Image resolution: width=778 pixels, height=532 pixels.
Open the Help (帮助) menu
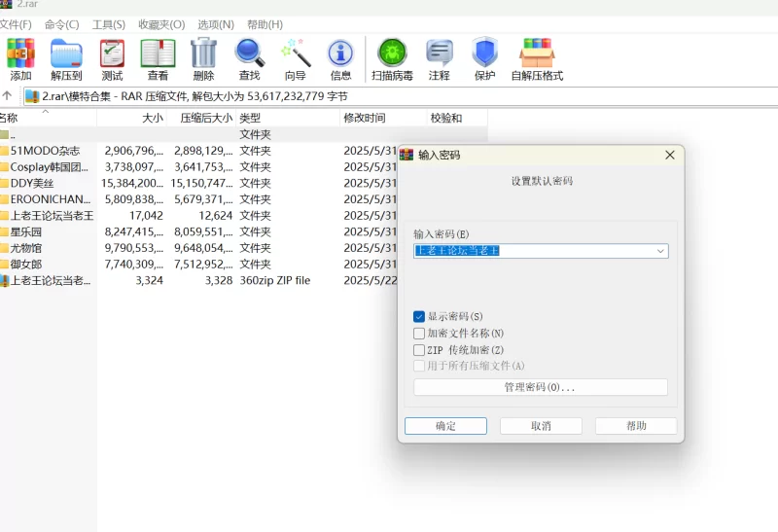coord(265,25)
